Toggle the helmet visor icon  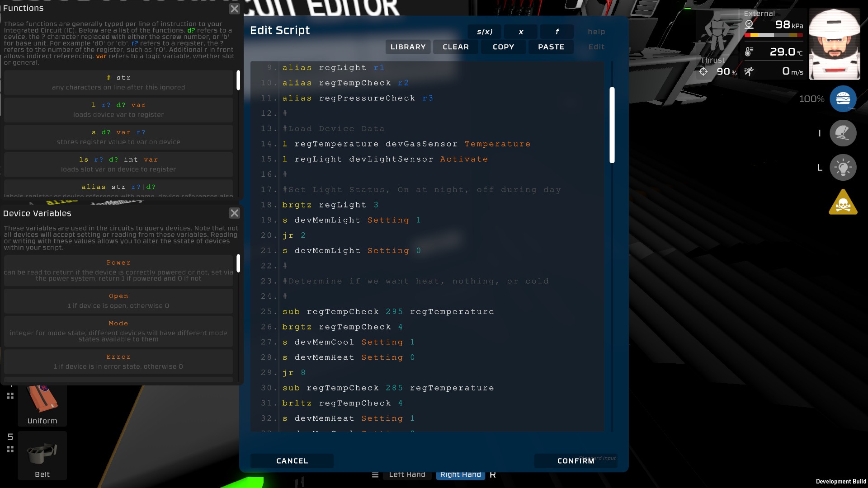point(843,133)
